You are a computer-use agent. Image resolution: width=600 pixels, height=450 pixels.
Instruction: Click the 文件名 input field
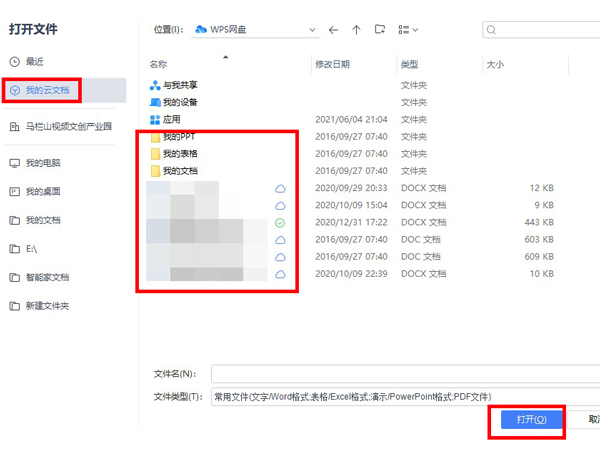pyautogui.click(x=400, y=374)
